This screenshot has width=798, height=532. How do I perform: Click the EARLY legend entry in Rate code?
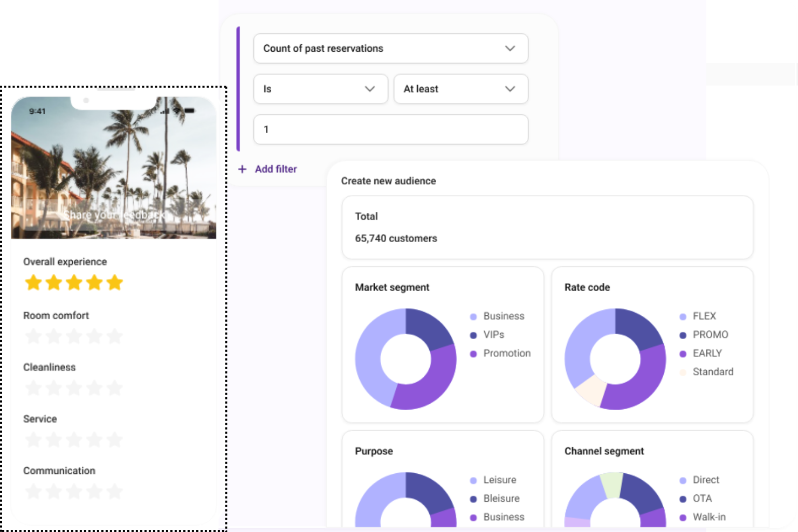(700, 354)
